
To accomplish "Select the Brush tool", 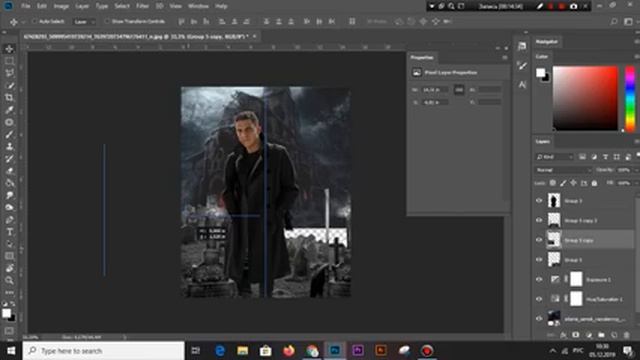I will pyautogui.click(x=9, y=134).
